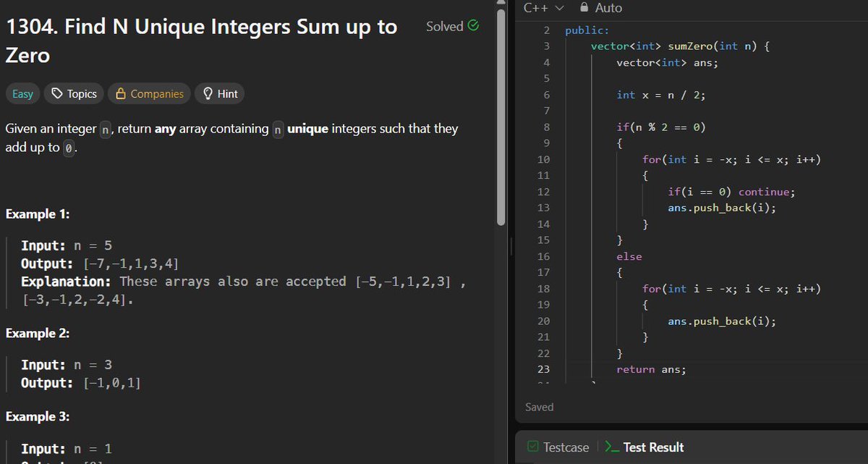Click the Solved status checkmark

tap(473, 26)
